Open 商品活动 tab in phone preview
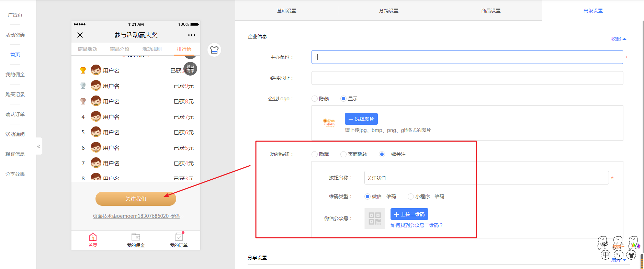Screen dimensions: 644x269 pyautogui.click(x=88, y=49)
